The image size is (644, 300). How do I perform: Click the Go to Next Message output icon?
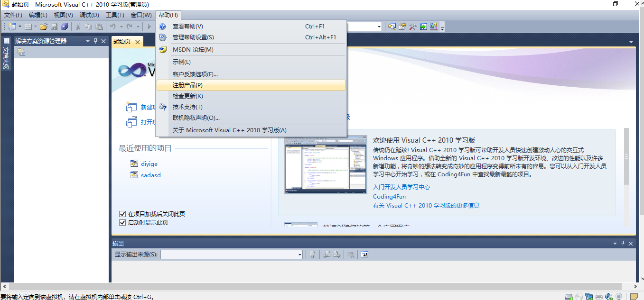[337, 255]
